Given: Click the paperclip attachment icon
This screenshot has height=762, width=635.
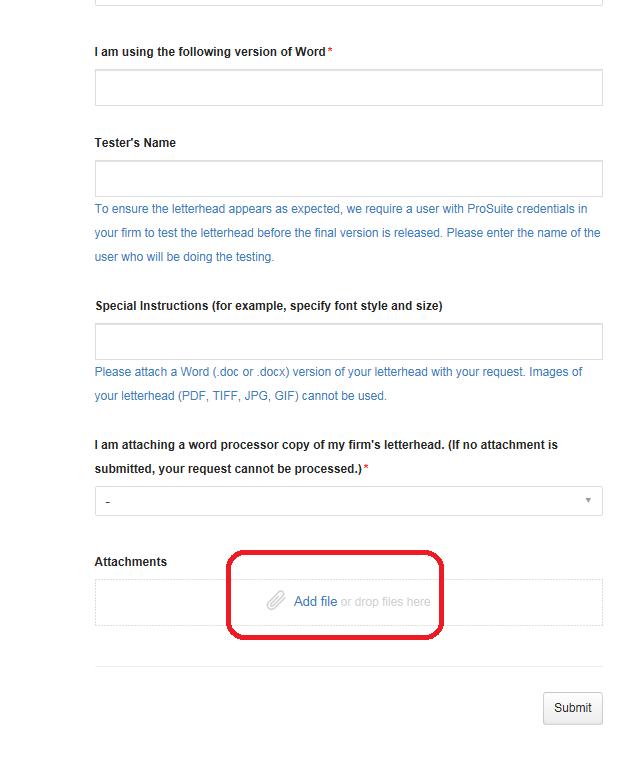Looking at the screenshot, I should coord(276,600).
